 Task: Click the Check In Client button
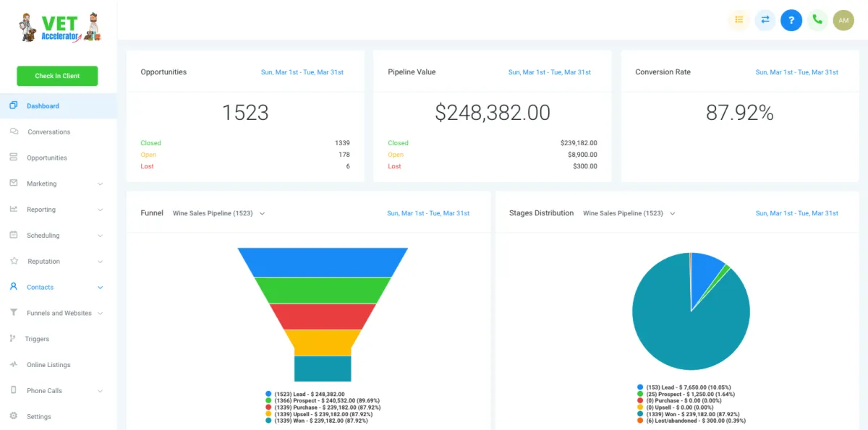(x=57, y=76)
